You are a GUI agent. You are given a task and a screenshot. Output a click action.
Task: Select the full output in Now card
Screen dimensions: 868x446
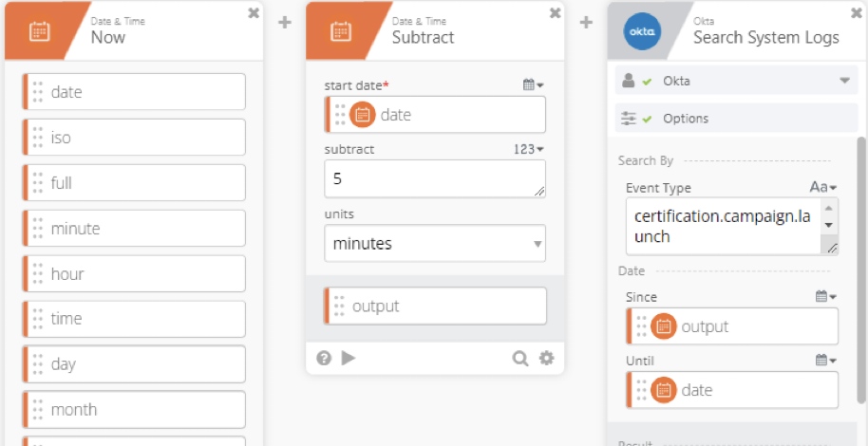[134, 182]
